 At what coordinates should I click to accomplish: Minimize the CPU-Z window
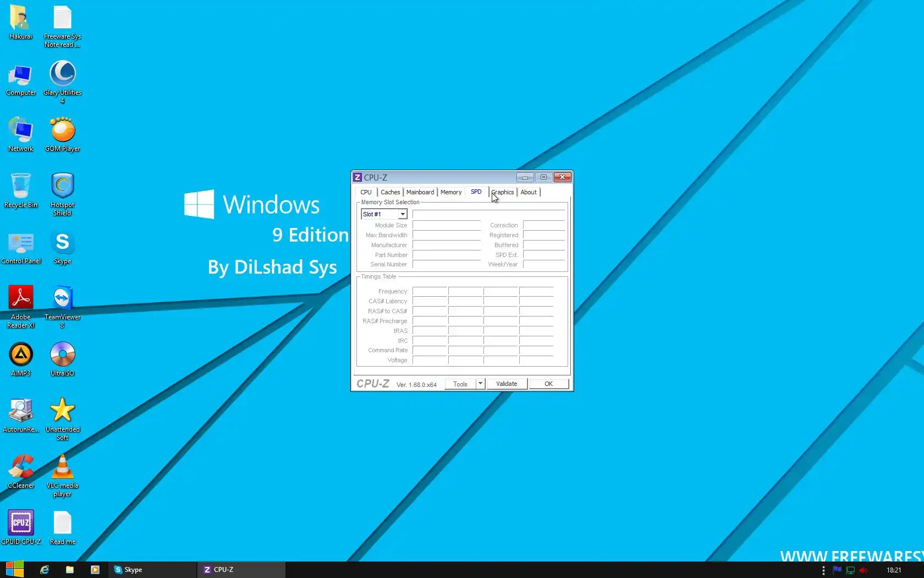[525, 177]
